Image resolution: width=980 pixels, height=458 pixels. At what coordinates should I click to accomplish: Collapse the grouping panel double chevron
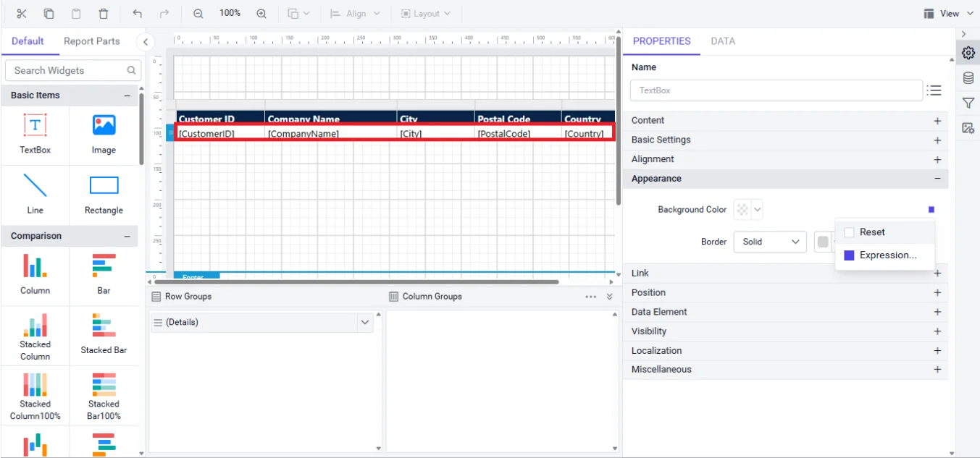(x=609, y=297)
